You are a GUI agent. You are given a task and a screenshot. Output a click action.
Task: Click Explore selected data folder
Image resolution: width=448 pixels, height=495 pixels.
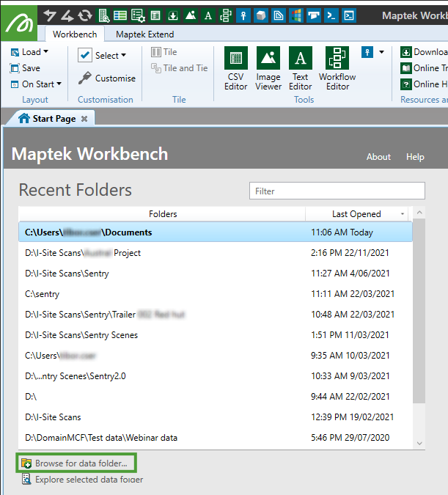[83, 480]
